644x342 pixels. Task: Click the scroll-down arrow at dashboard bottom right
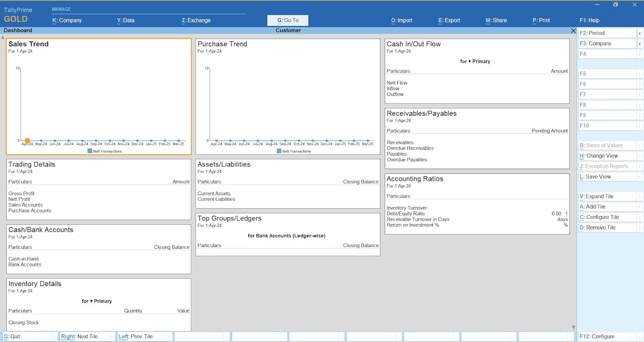(x=573, y=327)
